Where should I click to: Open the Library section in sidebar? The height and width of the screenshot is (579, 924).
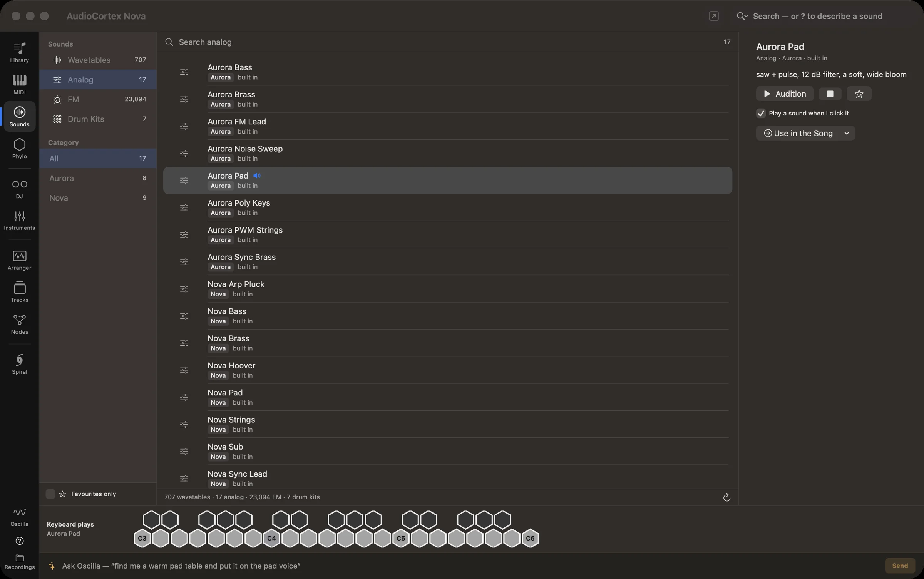19,53
